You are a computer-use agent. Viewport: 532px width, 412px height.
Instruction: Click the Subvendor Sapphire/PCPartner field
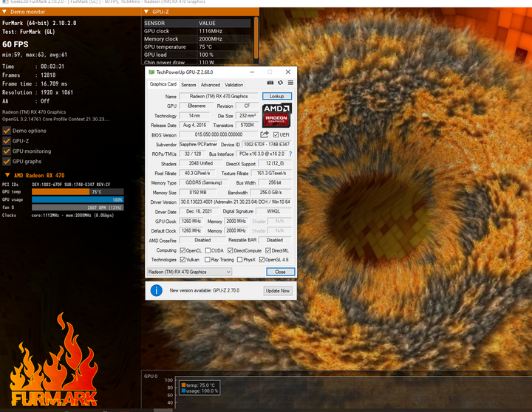click(x=198, y=145)
